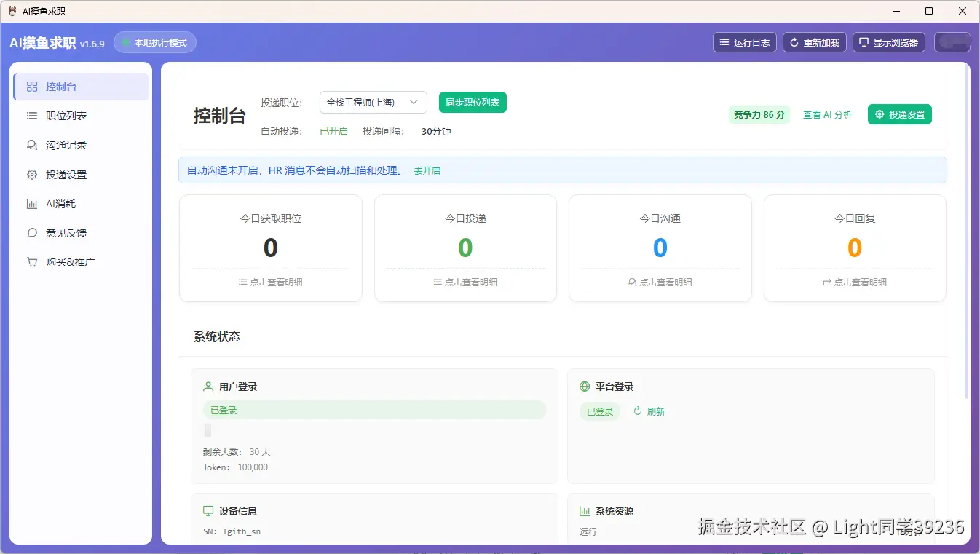Click the 控制台 grid icon
This screenshot has height=554, width=980.
(32, 87)
